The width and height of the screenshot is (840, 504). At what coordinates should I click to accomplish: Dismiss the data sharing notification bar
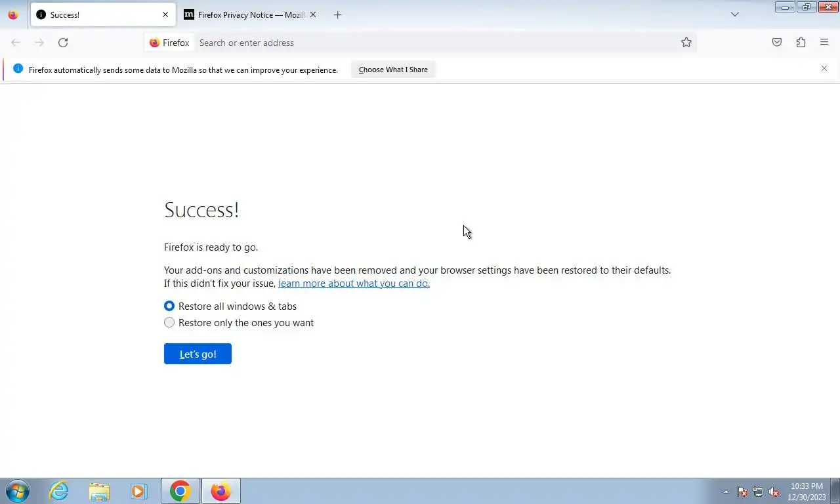pyautogui.click(x=824, y=68)
